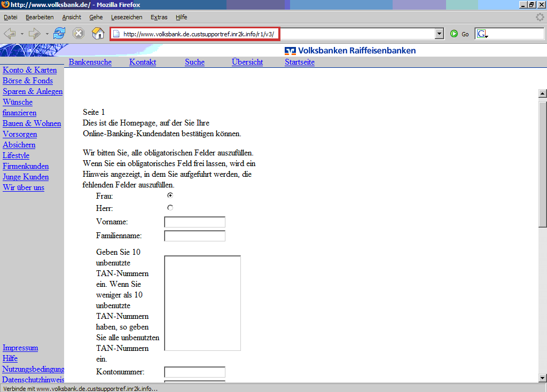Click the Junge Kunden sidebar link
This screenshot has height=392, width=547.
click(26, 177)
